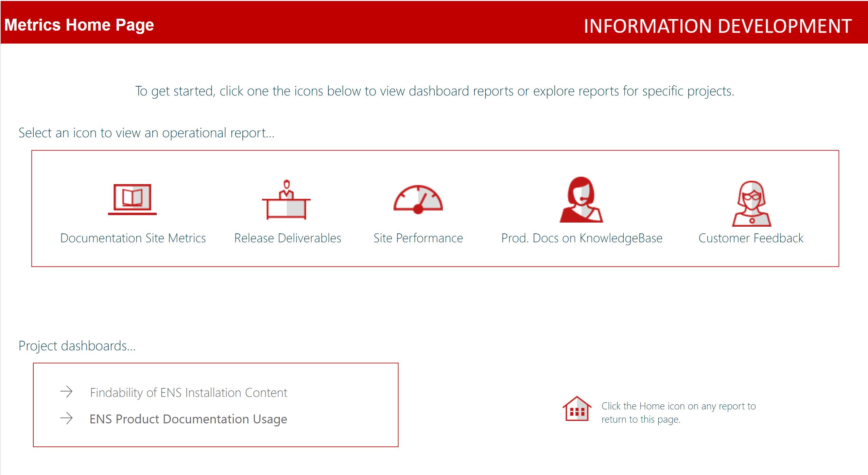Select the 'Select an icon' heading text
The width and height of the screenshot is (868, 475).
click(146, 133)
